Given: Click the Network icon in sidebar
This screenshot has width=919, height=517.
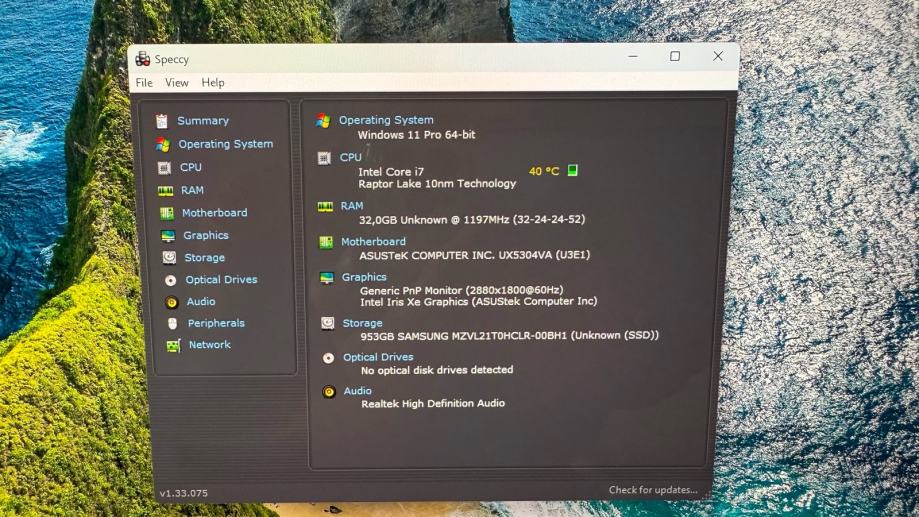Looking at the screenshot, I should (173, 346).
